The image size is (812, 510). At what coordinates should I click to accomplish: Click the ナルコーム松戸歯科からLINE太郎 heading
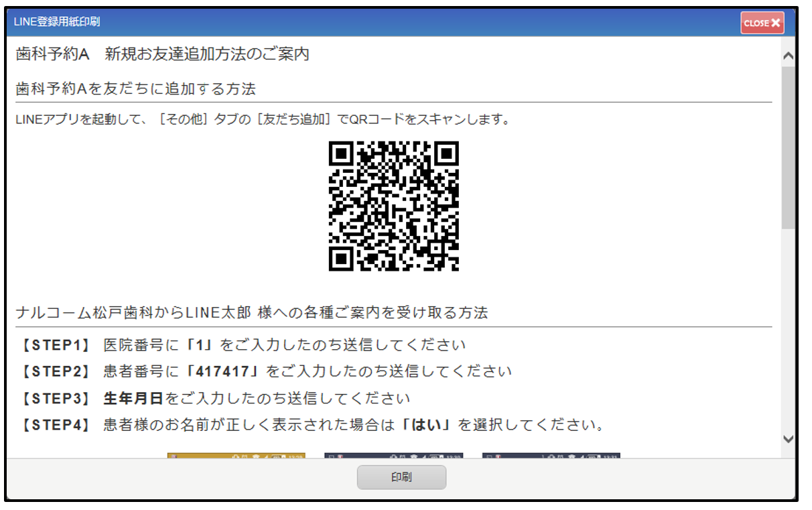[252, 312]
